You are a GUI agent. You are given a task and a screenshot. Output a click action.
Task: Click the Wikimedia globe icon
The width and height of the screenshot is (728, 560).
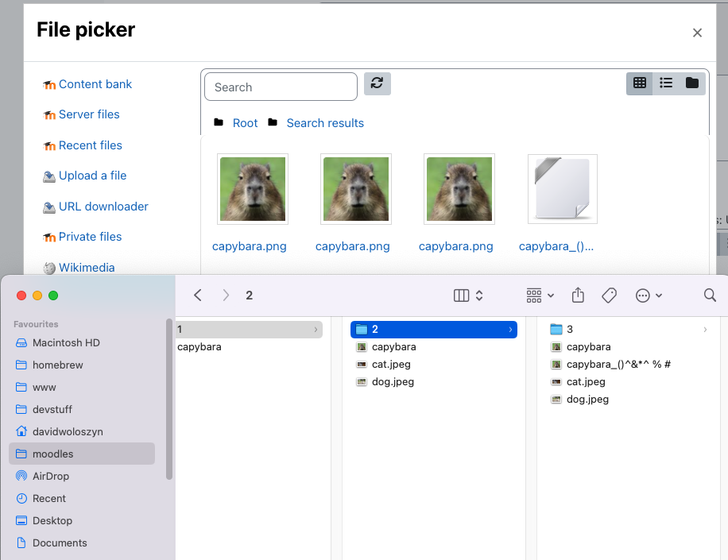tap(49, 268)
